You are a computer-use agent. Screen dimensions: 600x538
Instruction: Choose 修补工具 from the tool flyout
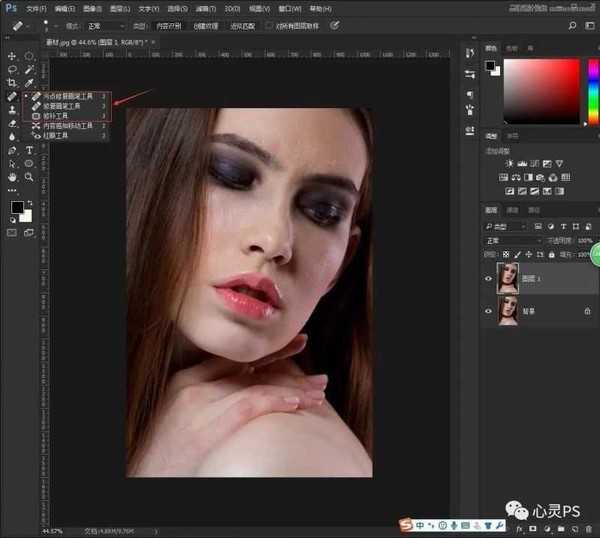[57, 116]
